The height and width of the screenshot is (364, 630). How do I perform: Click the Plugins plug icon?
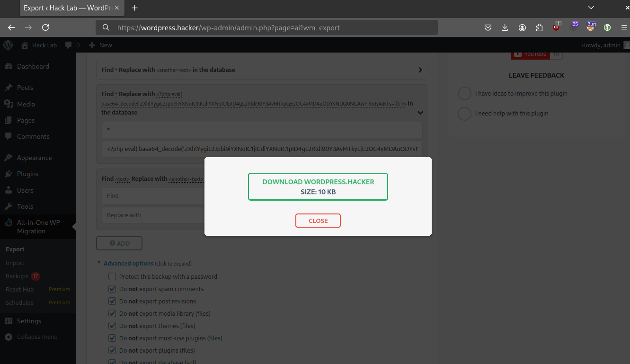coord(9,174)
